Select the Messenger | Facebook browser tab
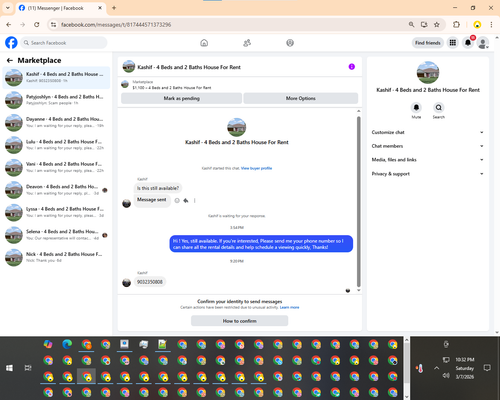Image resolution: width=500 pixels, height=400 pixels. tap(61, 8)
